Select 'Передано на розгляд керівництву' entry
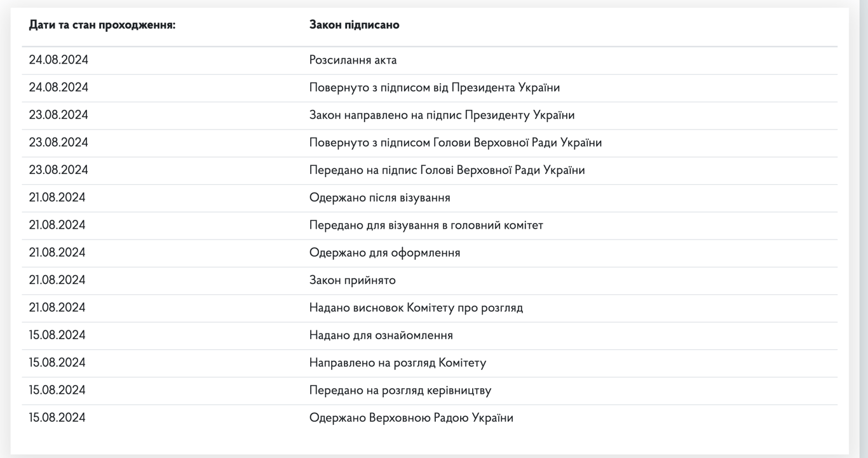 [400, 391]
